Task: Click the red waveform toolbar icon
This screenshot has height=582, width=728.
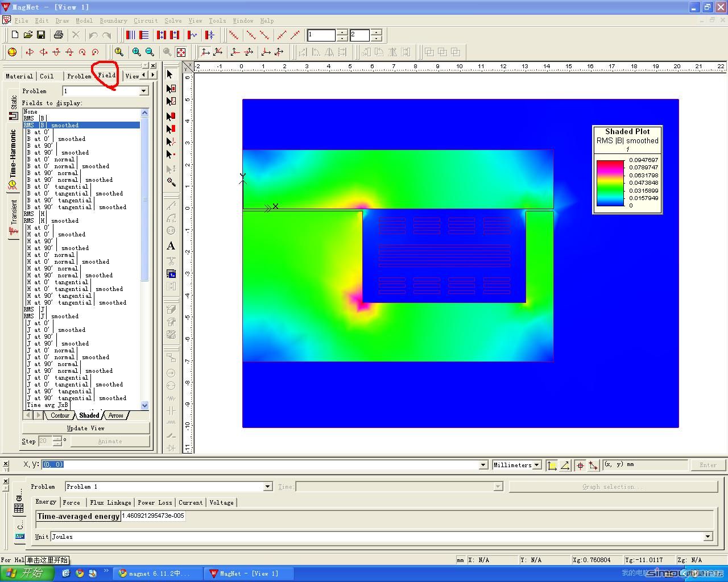Action: click(193, 35)
